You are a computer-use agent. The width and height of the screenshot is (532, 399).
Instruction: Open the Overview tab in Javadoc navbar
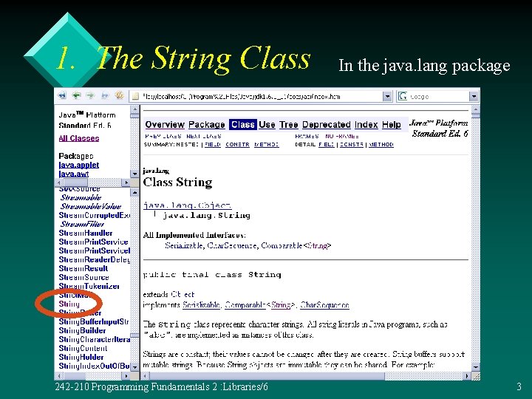pos(165,125)
